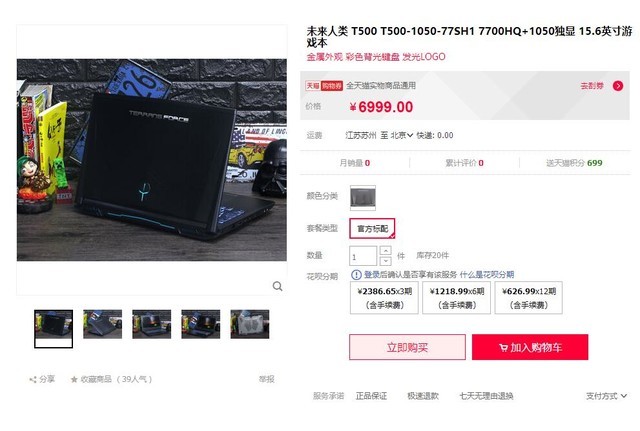Choose the ¥1218.99x6期 installment option
Image resolution: width=640 pixels, height=431 pixels.
[457, 298]
